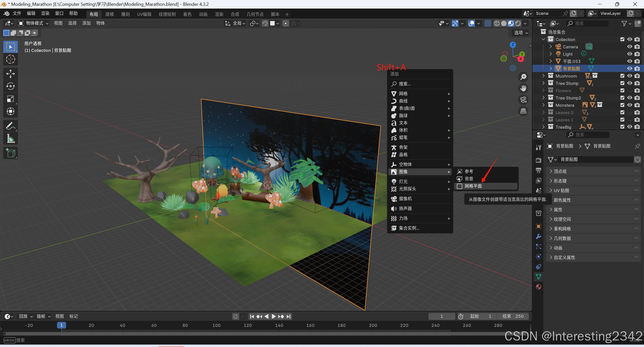Select the Measure ruler tool

(x=10, y=138)
